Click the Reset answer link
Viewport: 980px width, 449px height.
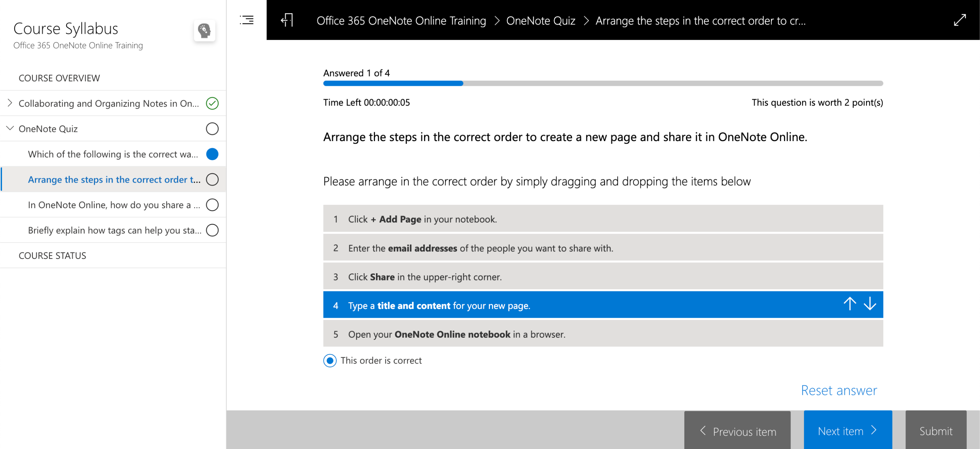point(838,390)
